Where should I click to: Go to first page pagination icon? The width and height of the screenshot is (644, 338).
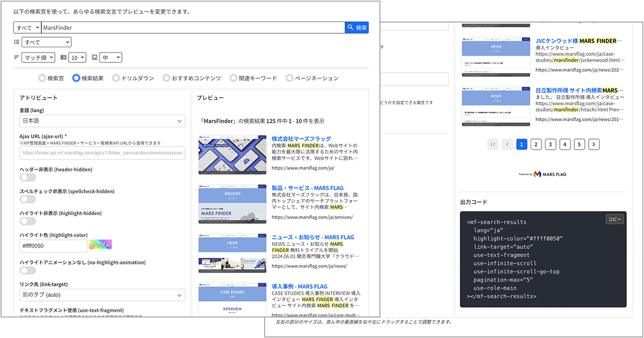493,144
